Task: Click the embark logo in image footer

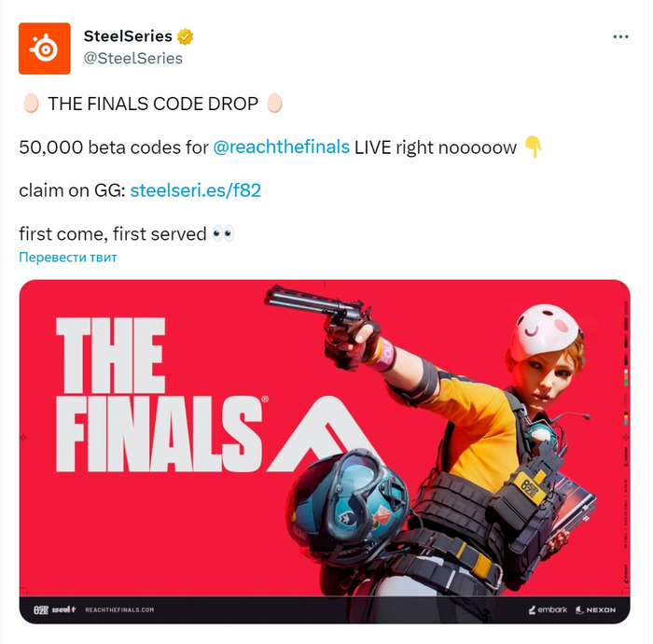Action: (549, 609)
